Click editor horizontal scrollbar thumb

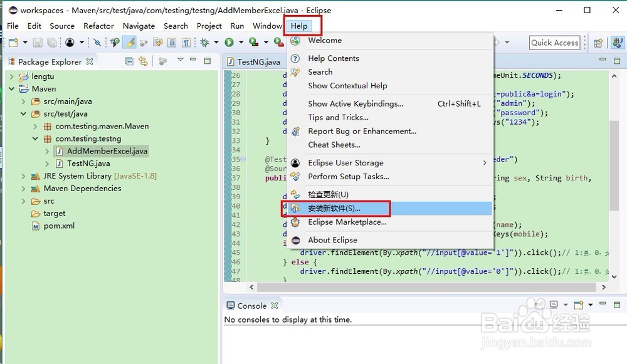(x=426, y=287)
